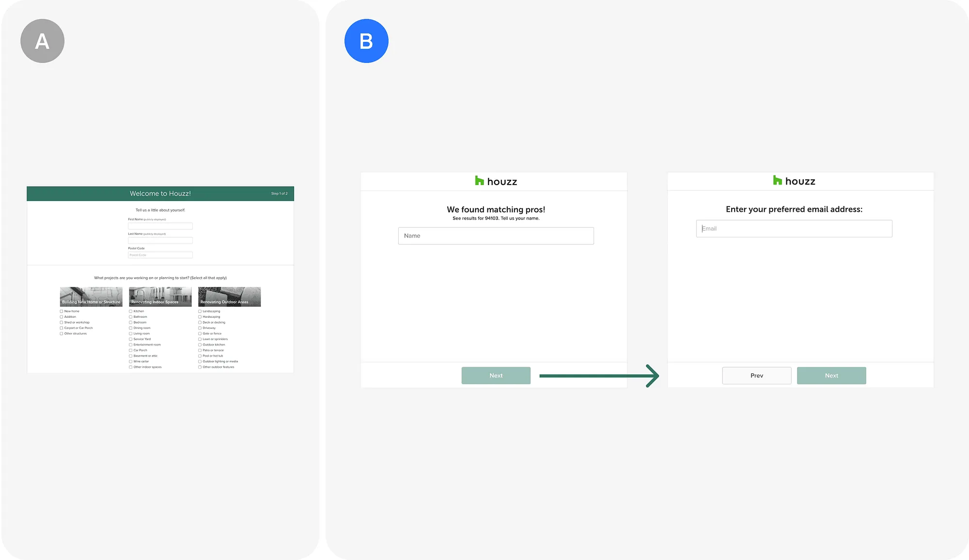Check the New home checkbox
This screenshot has width=969, height=560.
point(62,311)
